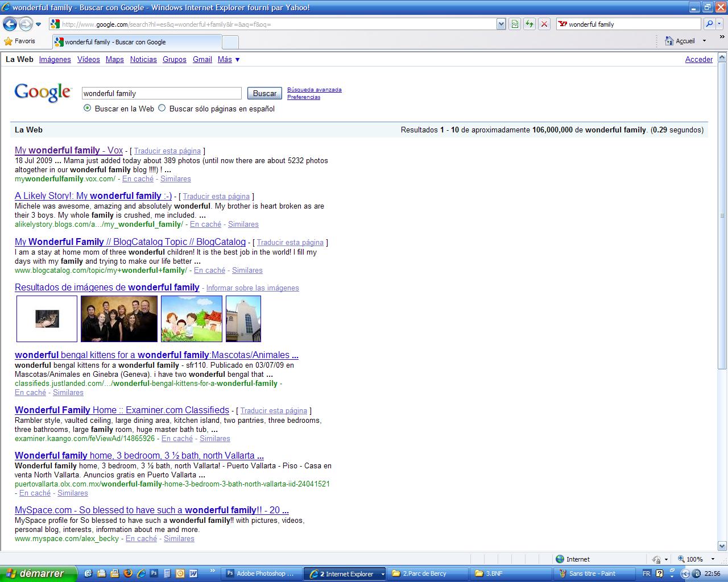Viewport: 728px width, 582px height.
Task: Click the Accueil home icon
Action: tap(669, 41)
